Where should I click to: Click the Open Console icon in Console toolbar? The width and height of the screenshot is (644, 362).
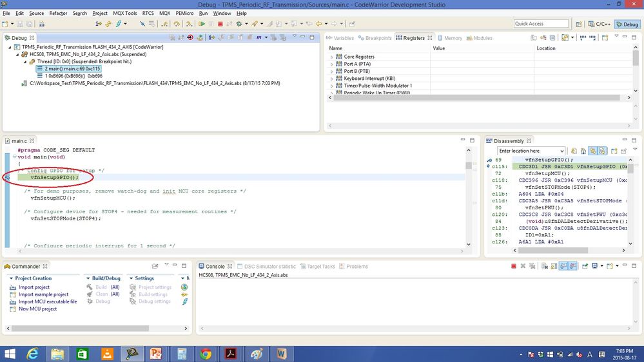point(609,266)
